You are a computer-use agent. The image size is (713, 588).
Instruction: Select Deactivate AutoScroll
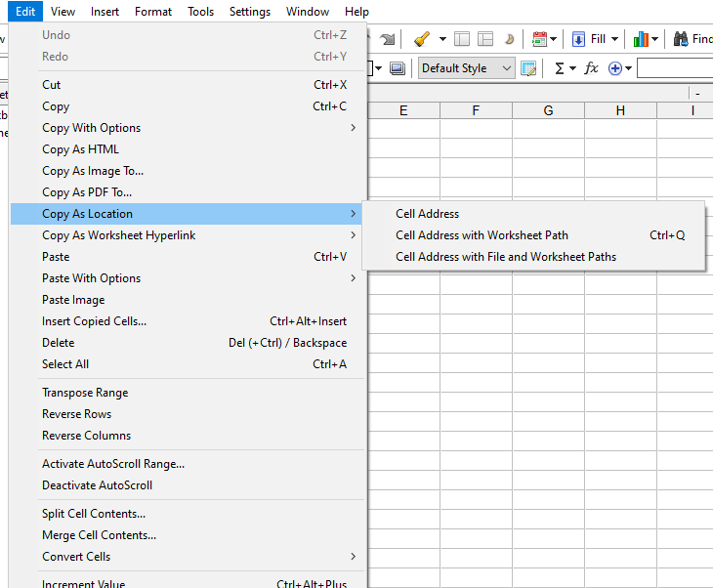[188, 485]
